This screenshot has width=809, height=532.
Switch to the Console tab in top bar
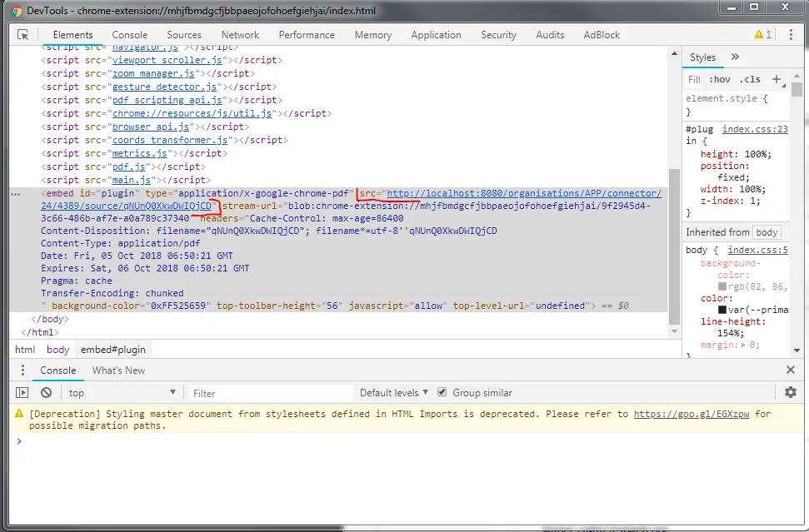pyautogui.click(x=129, y=34)
